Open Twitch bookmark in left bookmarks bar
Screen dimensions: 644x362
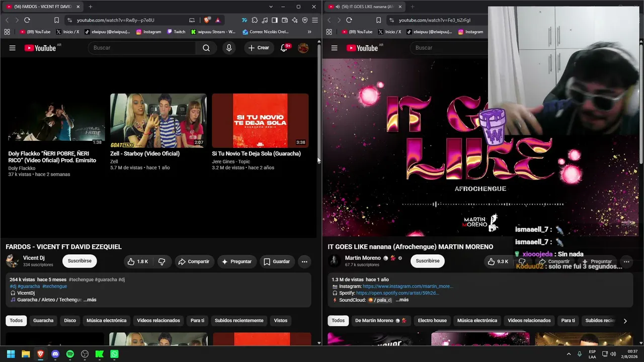pyautogui.click(x=176, y=32)
